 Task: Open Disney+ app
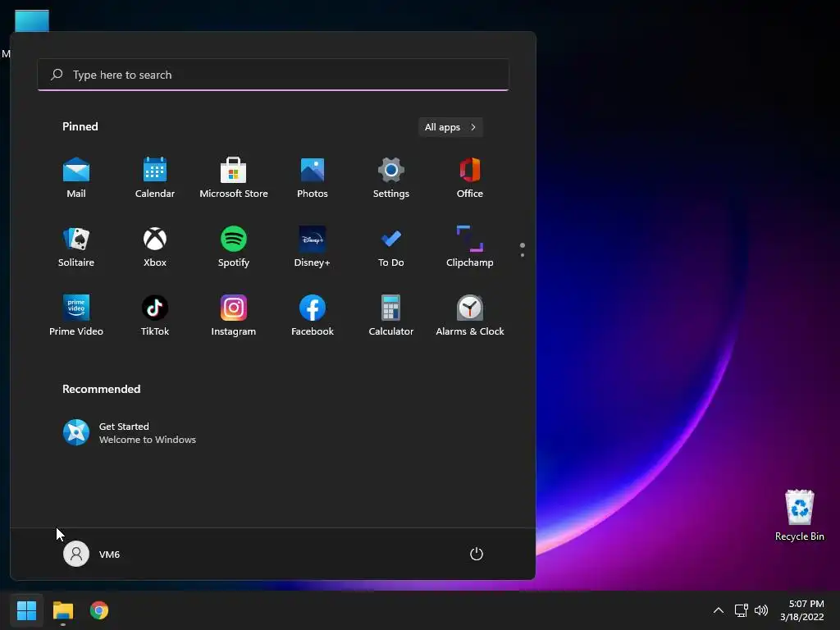(313, 247)
